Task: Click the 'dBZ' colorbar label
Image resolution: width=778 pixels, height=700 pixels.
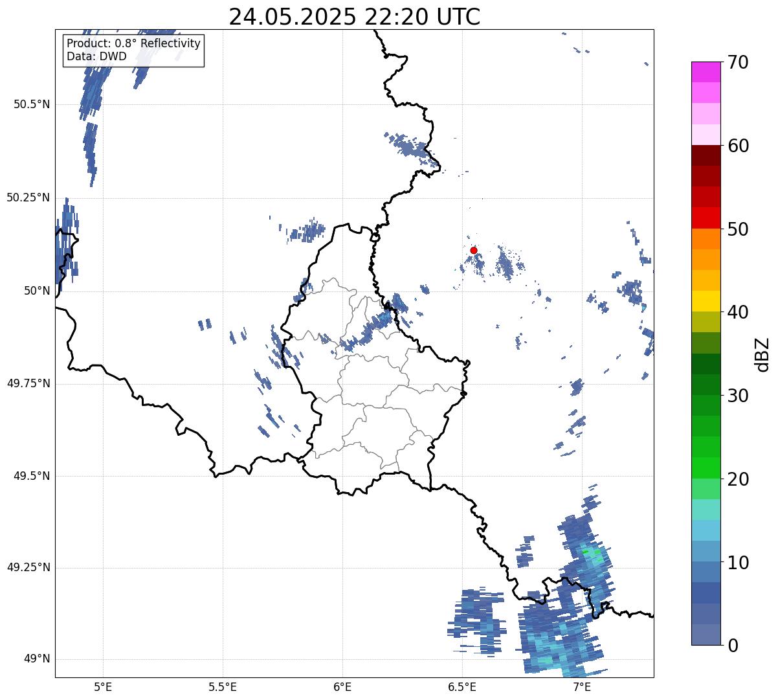Action: pos(762,354)
